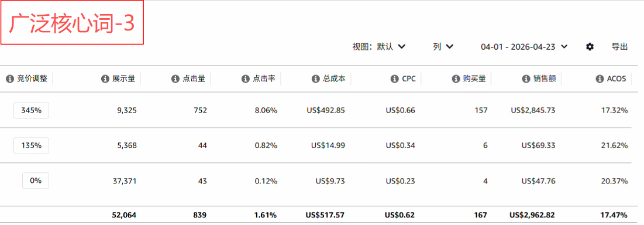Select CPC value US$0.66
The height and width of the screenshot is (225, 644).
pos(400,110)
